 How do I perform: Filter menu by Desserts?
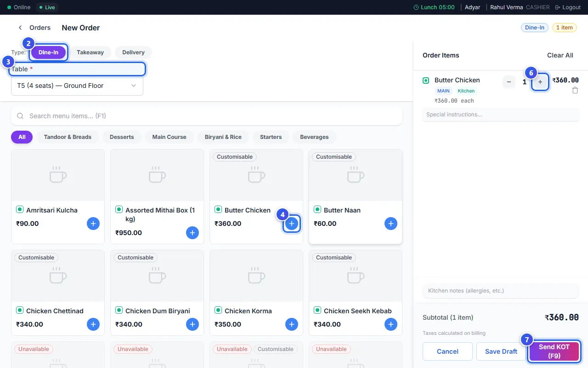(x=122, y=137)
